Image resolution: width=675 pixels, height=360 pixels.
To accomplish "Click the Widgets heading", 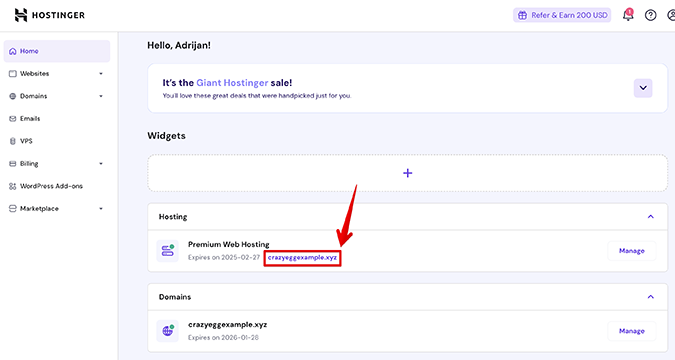I will point(167,136).
